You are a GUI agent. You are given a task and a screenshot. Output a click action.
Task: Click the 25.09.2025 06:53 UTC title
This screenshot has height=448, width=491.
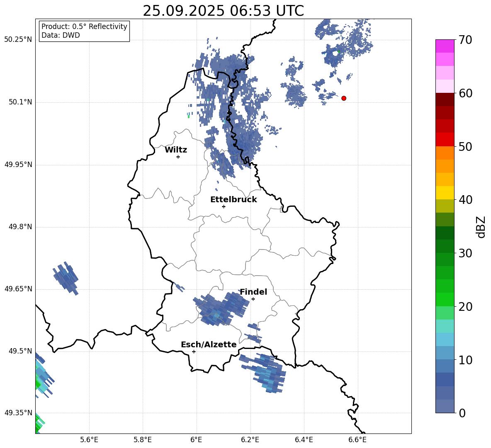(223, 11)
